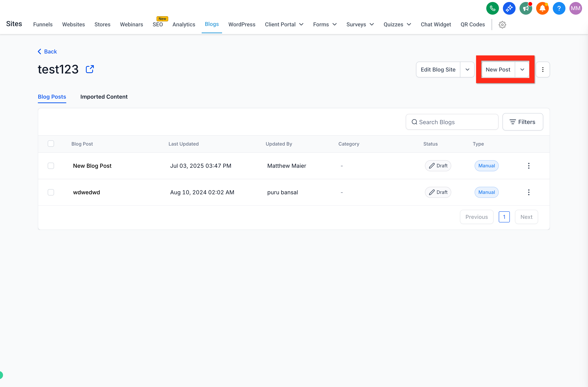
Task: Toggle the select-all checkbox in table header
Action: point(51,144)
